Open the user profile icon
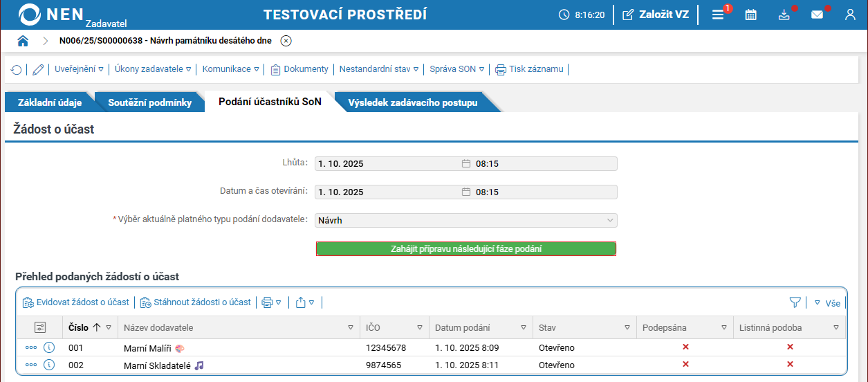868x382 pixels. click(x=851, y=15)
